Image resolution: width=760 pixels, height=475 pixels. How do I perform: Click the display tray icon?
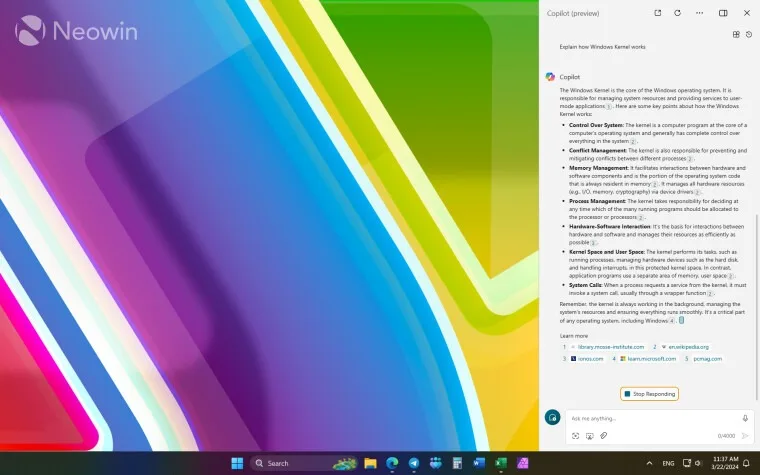(x=687, y=463)
